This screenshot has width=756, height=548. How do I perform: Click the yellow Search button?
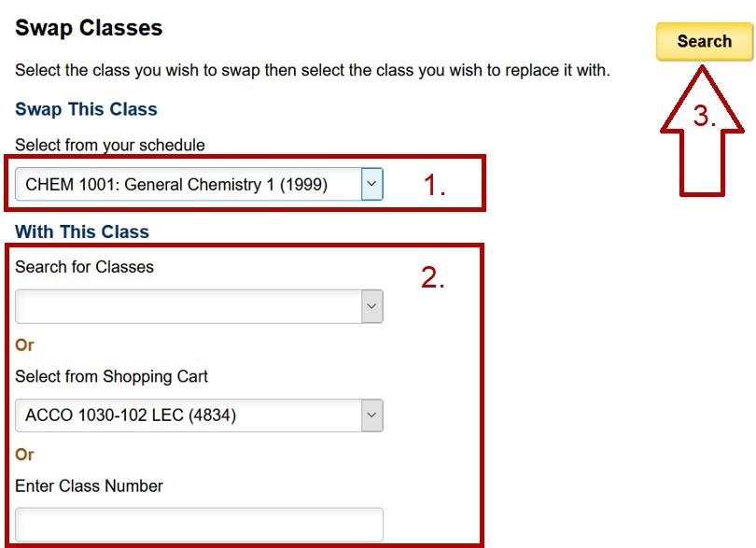pos(704,41)
